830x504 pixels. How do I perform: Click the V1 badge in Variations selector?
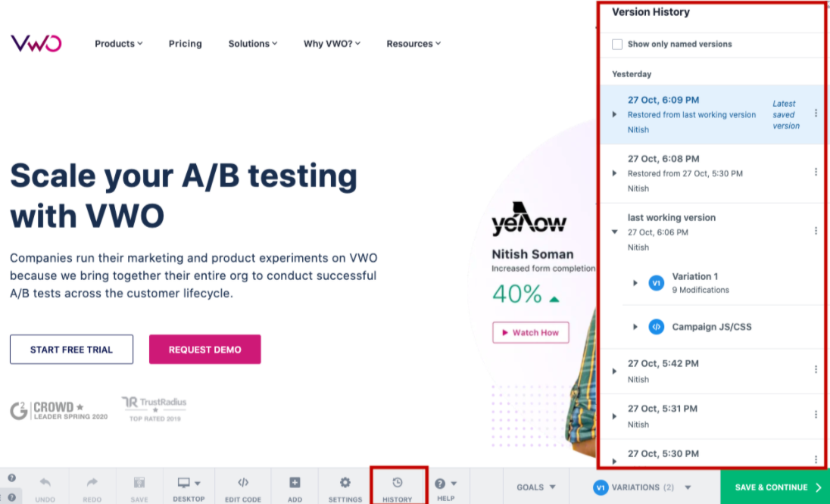[x=601, y=487]
